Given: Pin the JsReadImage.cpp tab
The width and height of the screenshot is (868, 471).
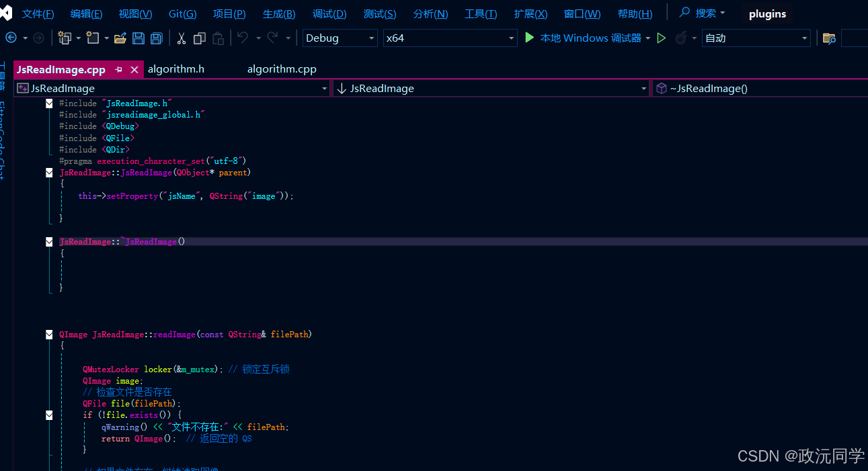Looking at the screenshot, I should pos(119,69).
